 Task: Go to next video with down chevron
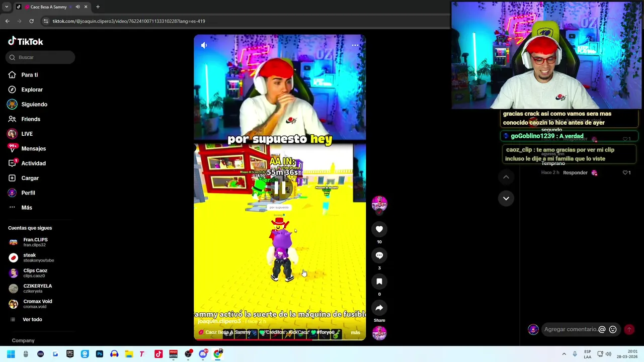click(x=506, y=199)
